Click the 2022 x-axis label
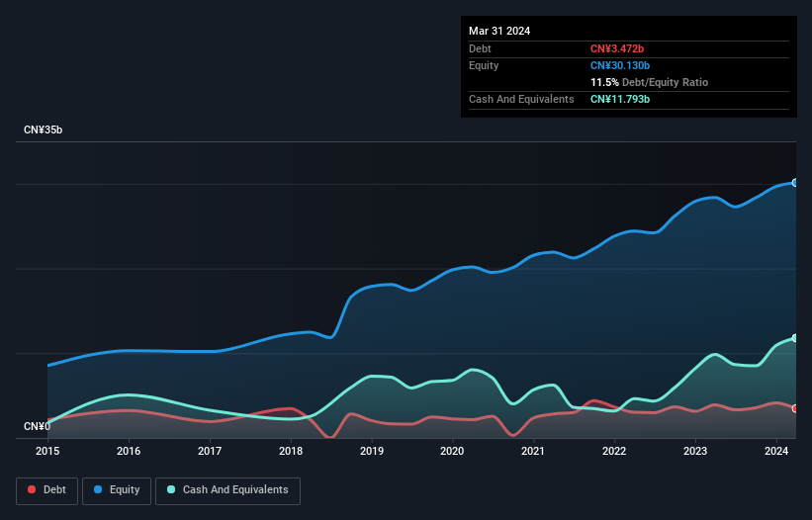This screenshot has height=520, width=812. point(614,451)
